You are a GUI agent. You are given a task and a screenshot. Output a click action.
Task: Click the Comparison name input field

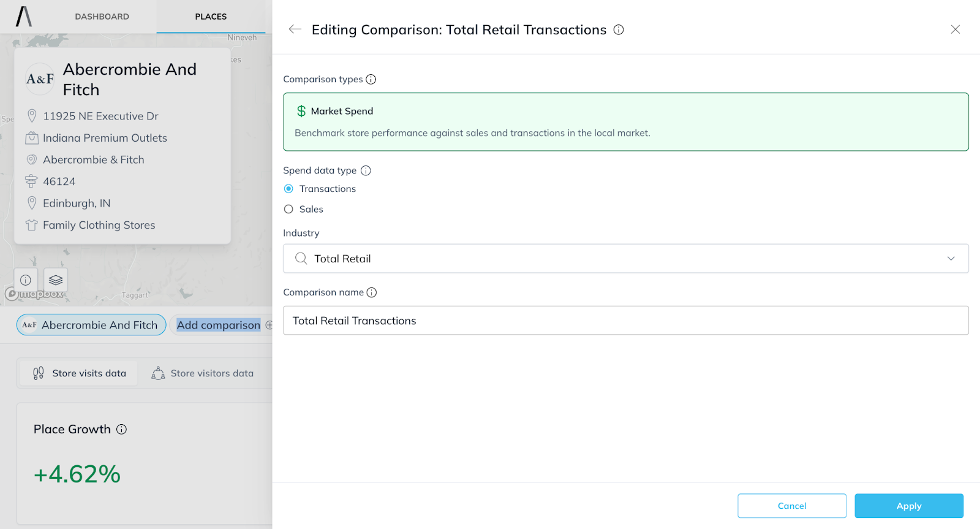tap(625, 321)
